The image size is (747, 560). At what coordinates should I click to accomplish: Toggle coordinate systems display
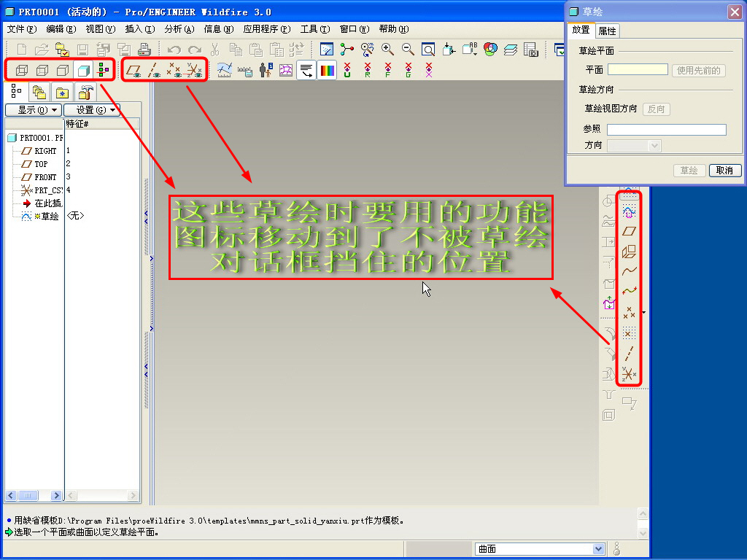(x=194, y=71)
